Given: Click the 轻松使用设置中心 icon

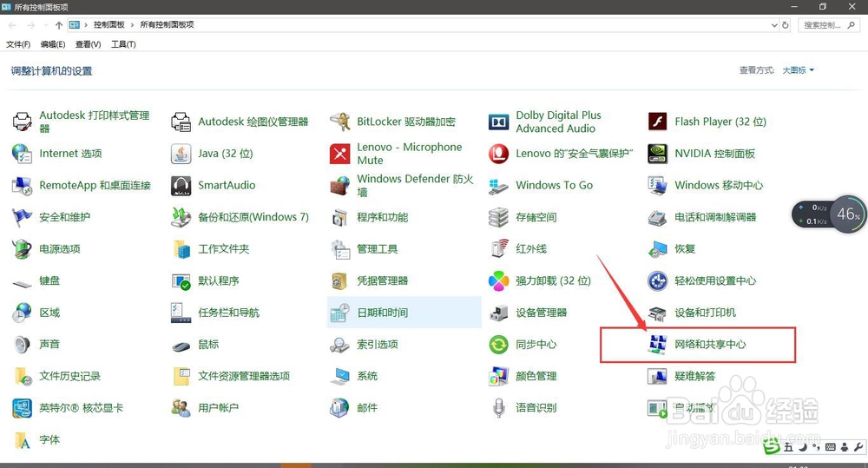Looking at the screenshot, I should tap(658, 280).
